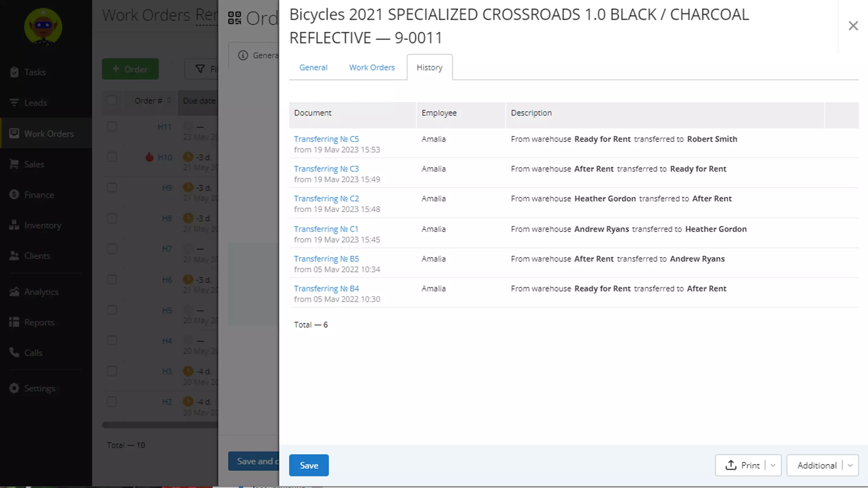Close the bicycle asset panel
The image size is (868, 488).
point(853,26)
